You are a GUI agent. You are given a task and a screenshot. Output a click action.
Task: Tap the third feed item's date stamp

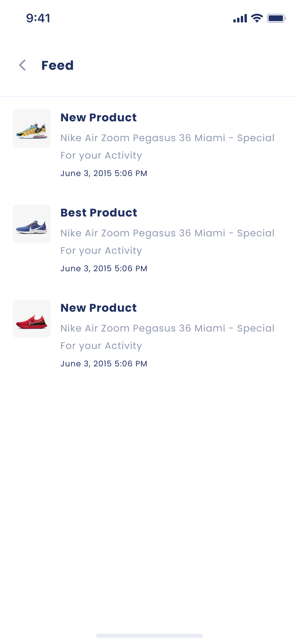coord(104,364)
